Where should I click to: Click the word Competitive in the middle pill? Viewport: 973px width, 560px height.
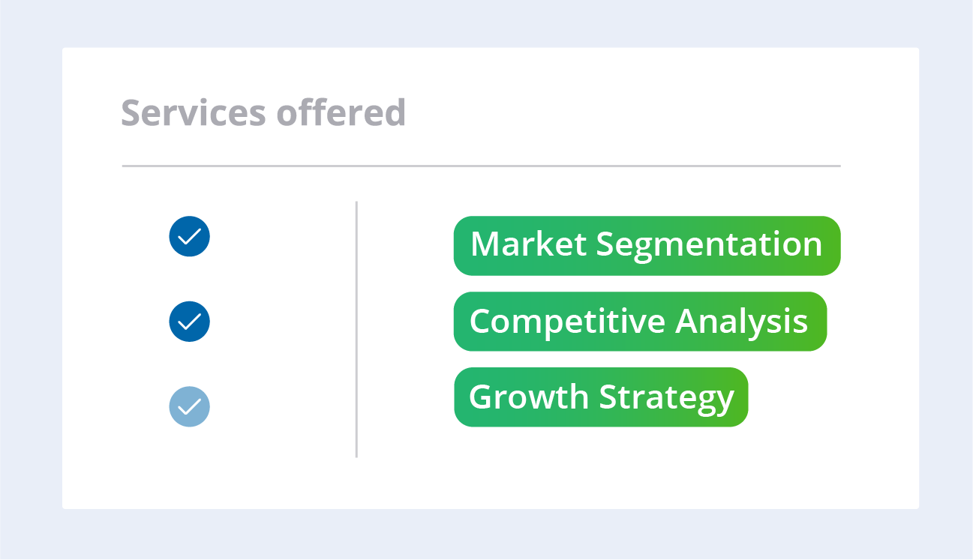pos(568,321)
